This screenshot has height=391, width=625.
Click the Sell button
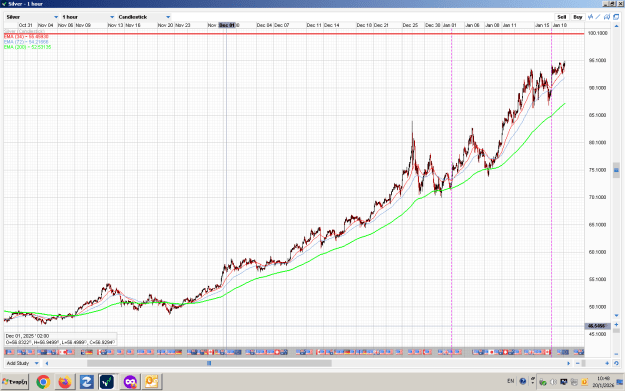(x=562, y=17)
